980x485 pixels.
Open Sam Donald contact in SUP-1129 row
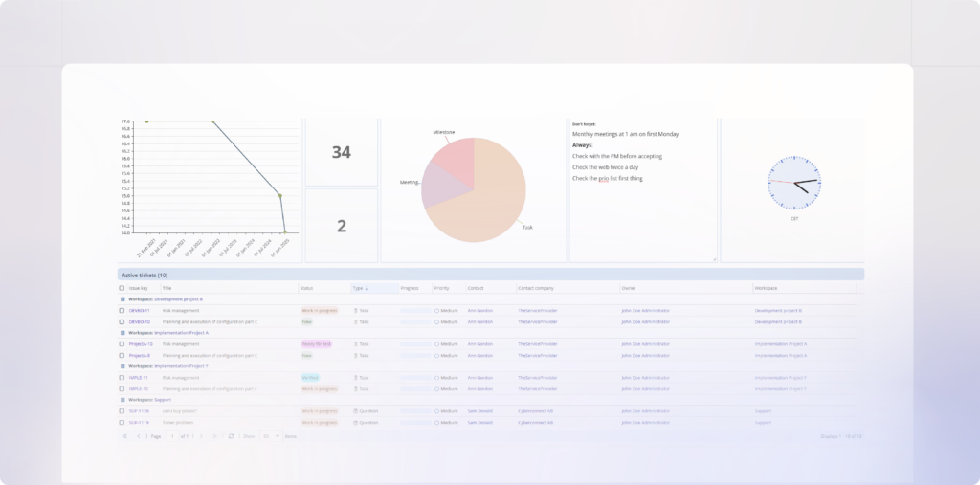[480, 411]
